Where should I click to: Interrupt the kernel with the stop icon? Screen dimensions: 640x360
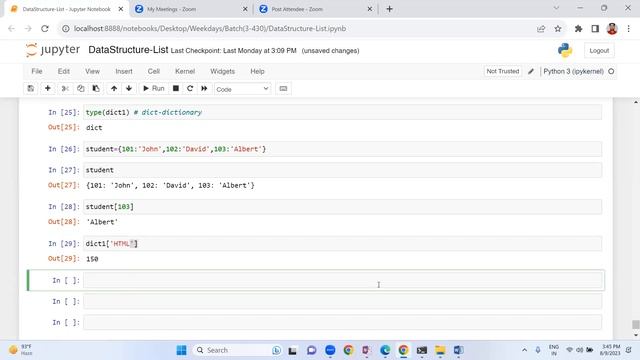pyautogui.click(x=176, y=89)
